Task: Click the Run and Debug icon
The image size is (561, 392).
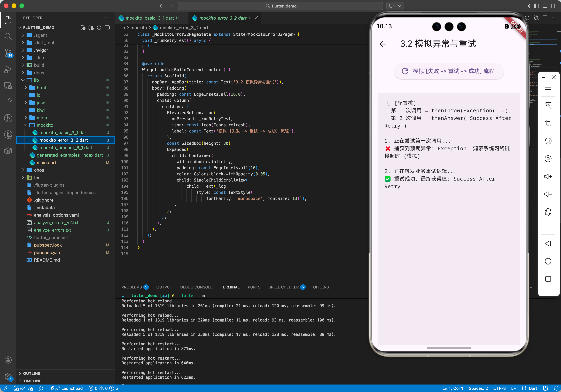Action: (x=8, y=69)
